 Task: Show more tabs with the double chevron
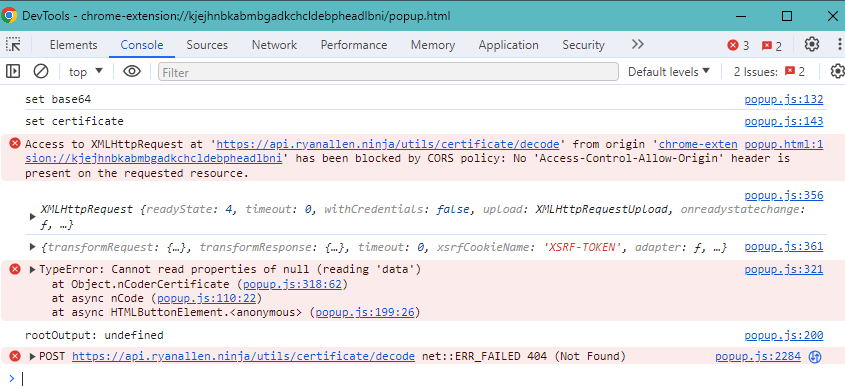tap(638, 44)
